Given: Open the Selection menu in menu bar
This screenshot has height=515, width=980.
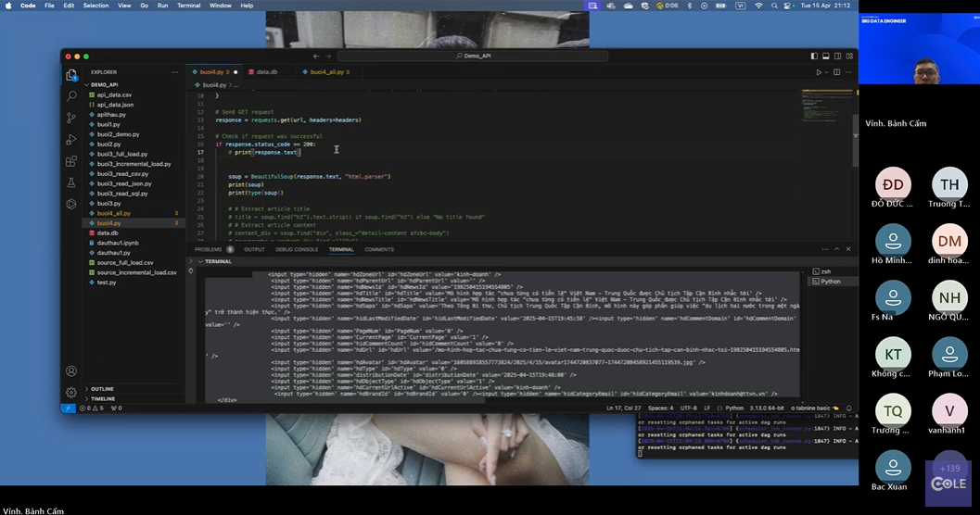Looking at the screenshot, I should point(95,6).
